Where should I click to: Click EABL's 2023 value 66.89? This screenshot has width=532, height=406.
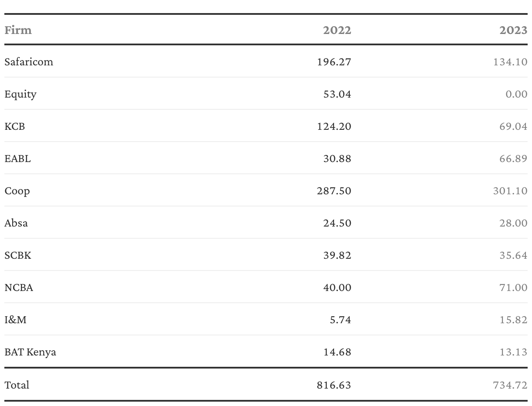[x=513, y=158]
